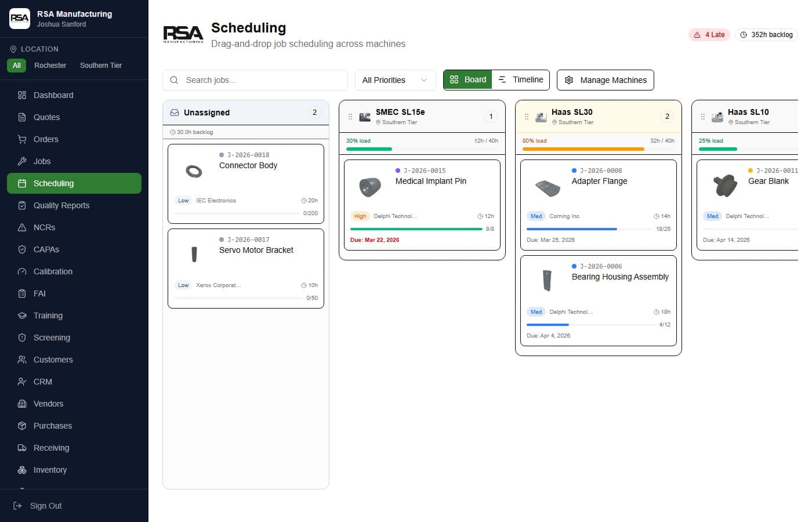This screenshot has height=522, width=812.
Task: Click the Manage Machines gear icon
Action: point(569,80)
